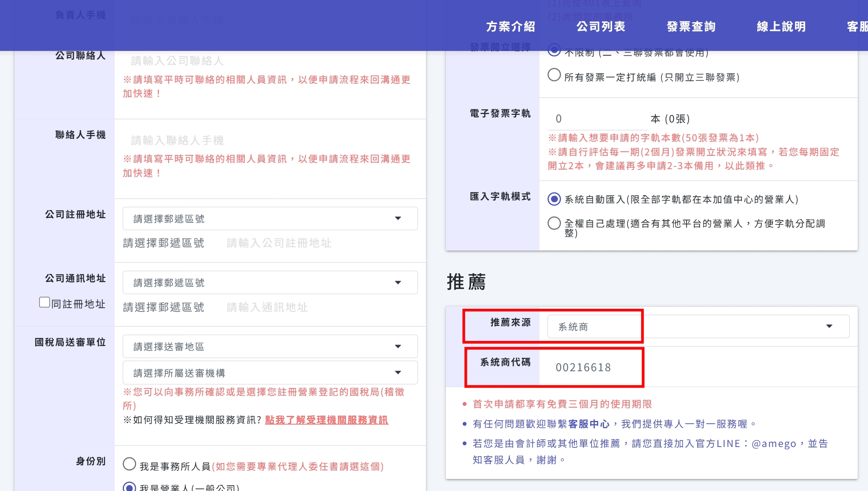This screenshot has height=491, width=868.
Task: Open 方案介紹 in the top navigation
Action: coord(510,26)
